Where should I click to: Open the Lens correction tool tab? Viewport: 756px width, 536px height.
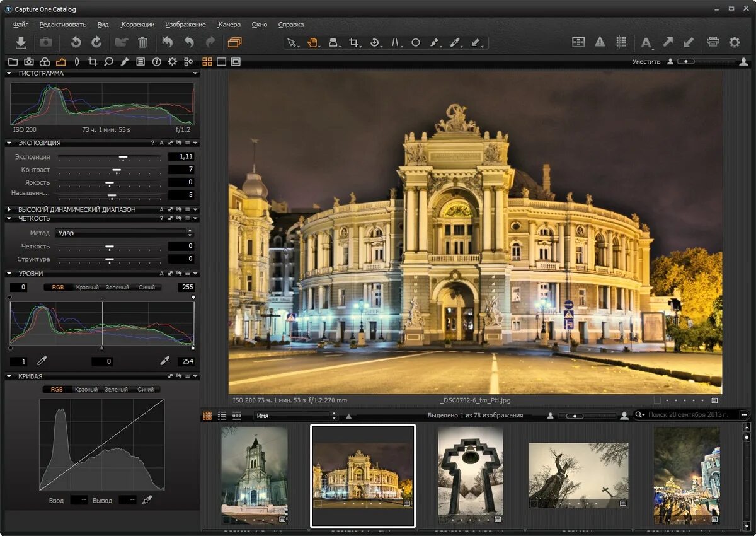pos(77,62)
